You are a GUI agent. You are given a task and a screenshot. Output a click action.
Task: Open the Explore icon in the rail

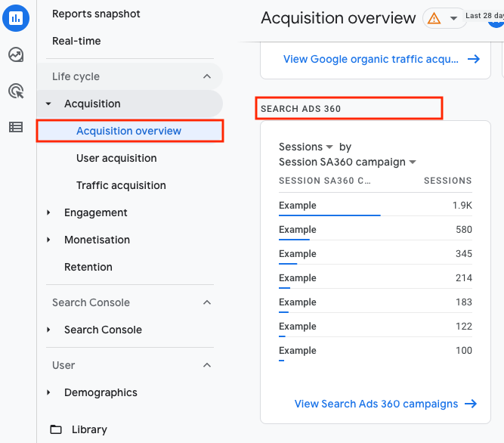tap(16, 54)
